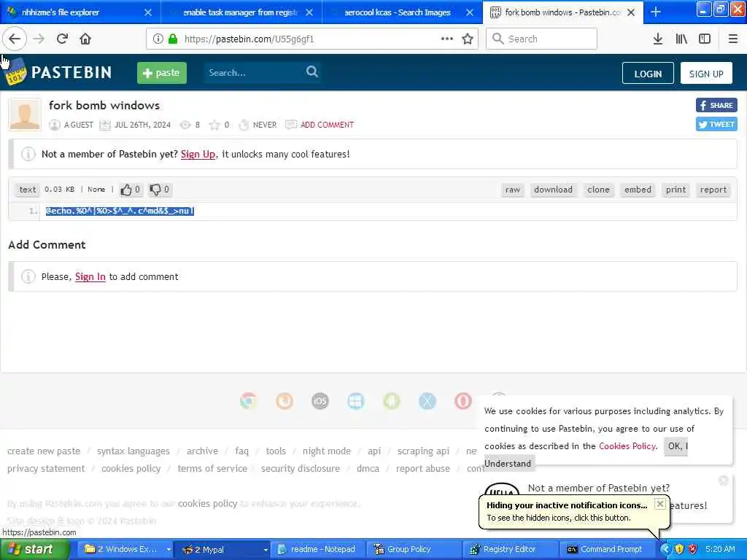Show site information icon in address bar
This screenshot has height=560, width=747.
(x=158, y=39)
